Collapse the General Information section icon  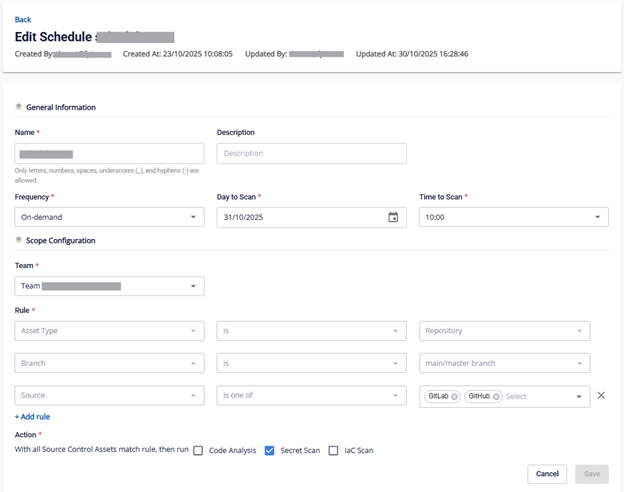(19, 107)
